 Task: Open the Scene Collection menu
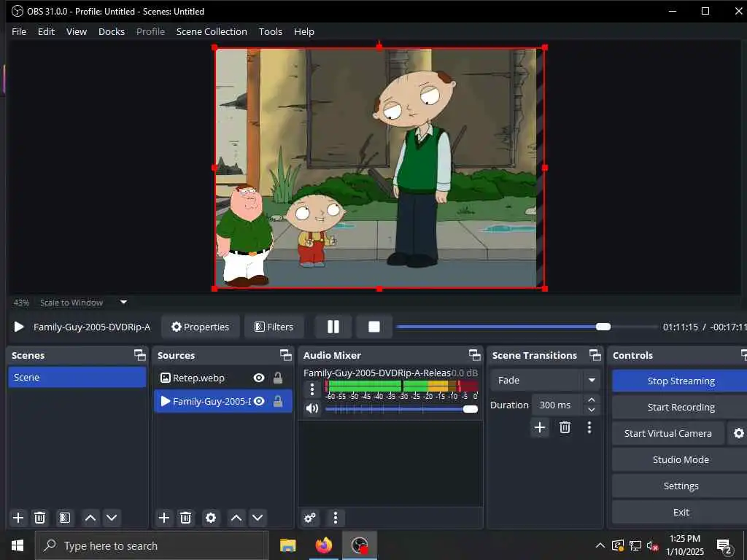212,31
